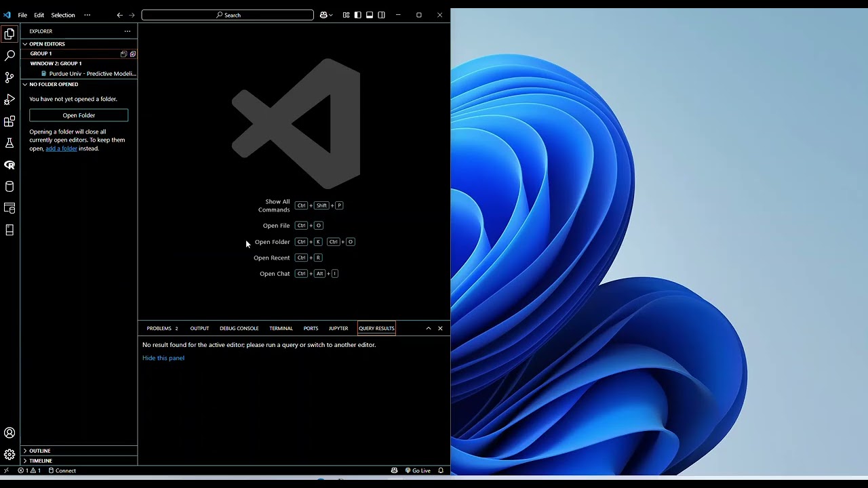This screenshot has height=488, width=868.
Task: Maximize the panel with the up chevron
Action: pos(429,328)
